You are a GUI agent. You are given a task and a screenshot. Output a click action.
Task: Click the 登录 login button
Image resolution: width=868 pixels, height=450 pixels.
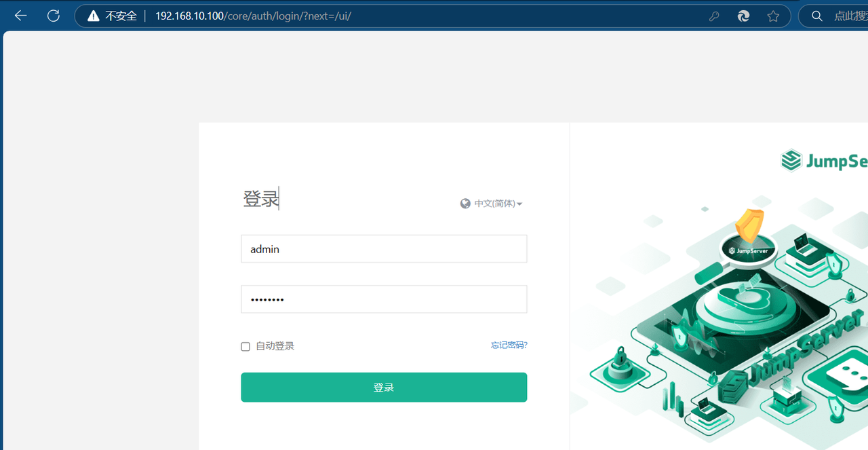384,387
